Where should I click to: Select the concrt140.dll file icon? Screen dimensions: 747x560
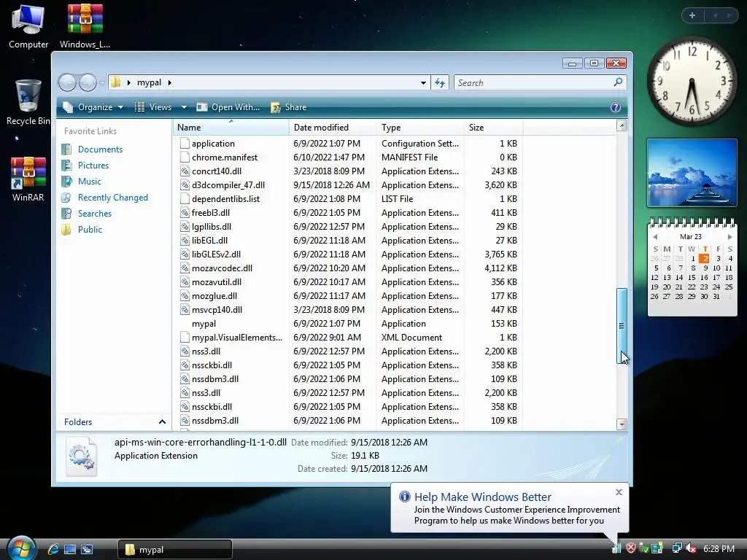[x=185, y=171]
